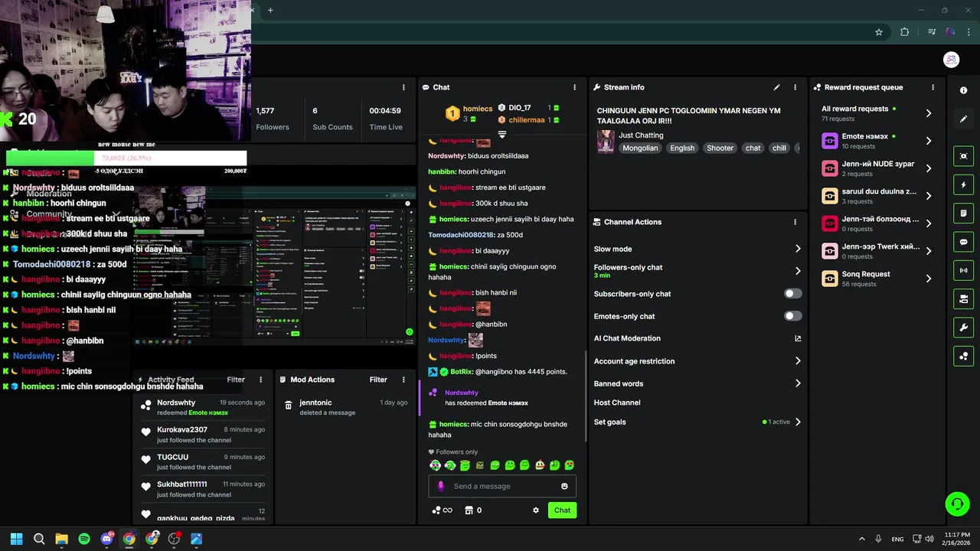Open new browser tab with plus button
The height and width of the screenshot is (551, 980).
click(x=270, y=10)
